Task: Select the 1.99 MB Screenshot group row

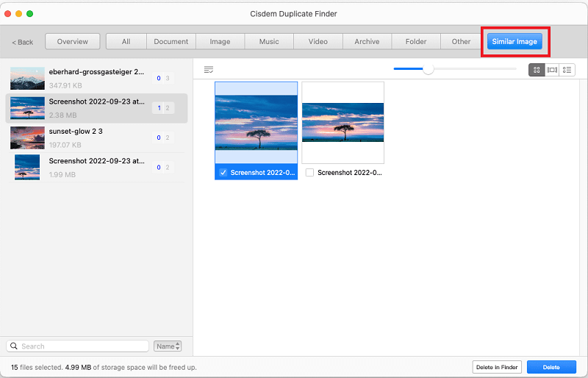Action: click(x=96, y=168)
